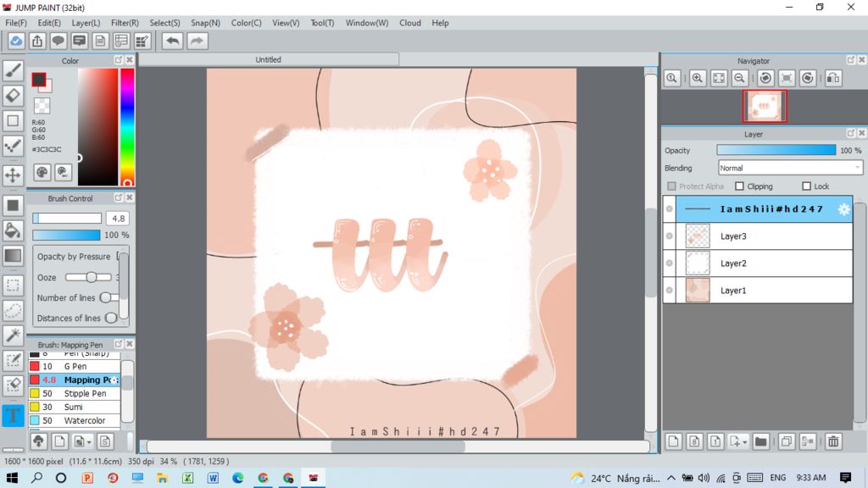Select the rectangular Select tool
868x488 pixels.
(x=13, y=286)
